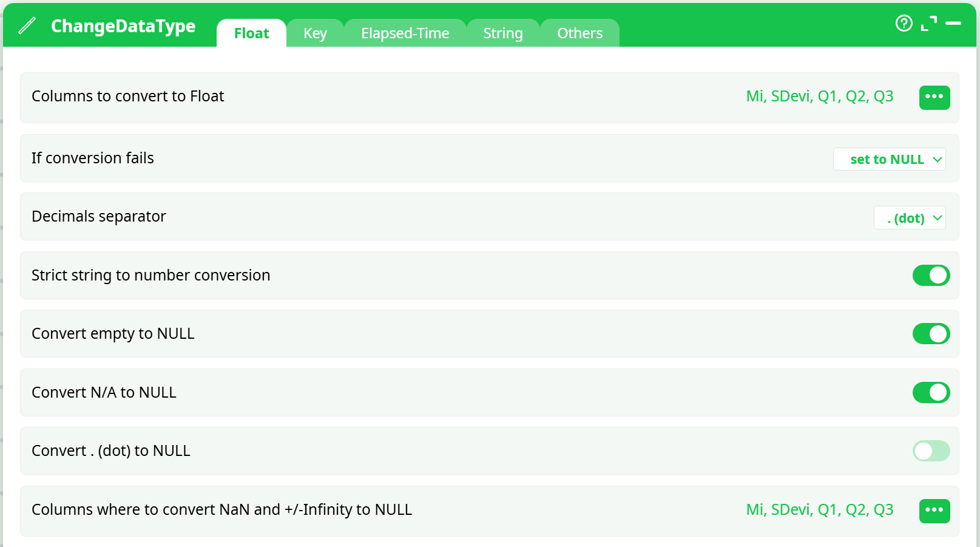Expand the ChangeDataType panel to fullscreen
The width and height of the screenshot is (980, 547).
tap(927, 24)
